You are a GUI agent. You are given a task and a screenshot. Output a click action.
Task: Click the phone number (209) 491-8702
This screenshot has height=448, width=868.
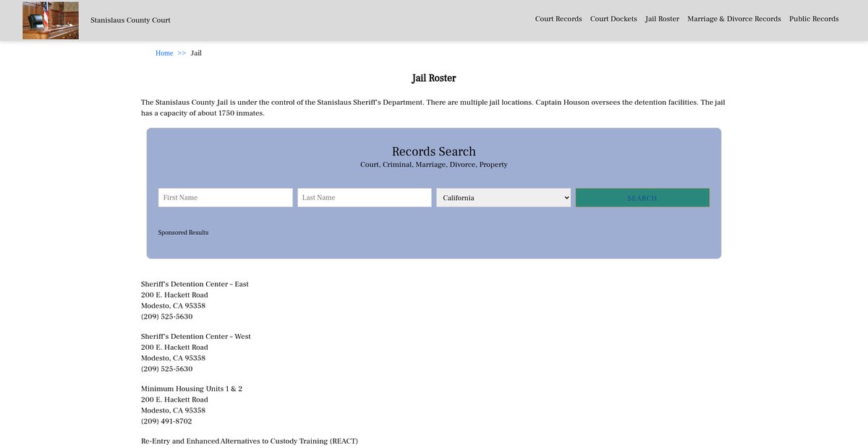[166, 421]
